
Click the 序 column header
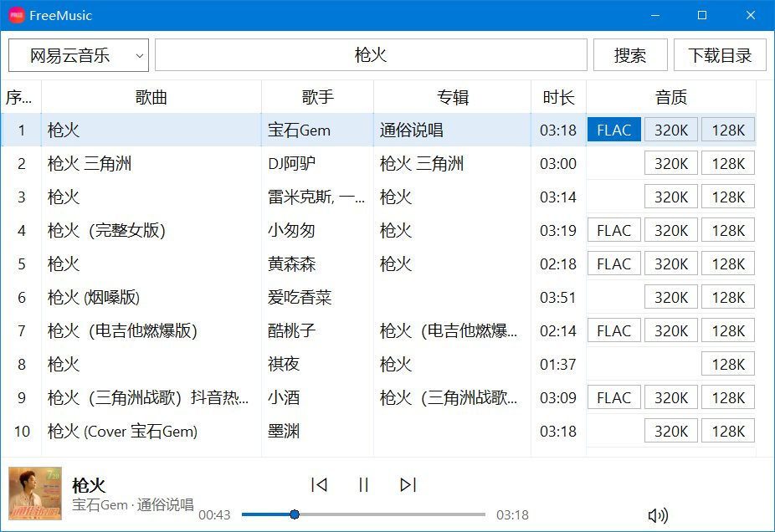(x=21, y=97)
